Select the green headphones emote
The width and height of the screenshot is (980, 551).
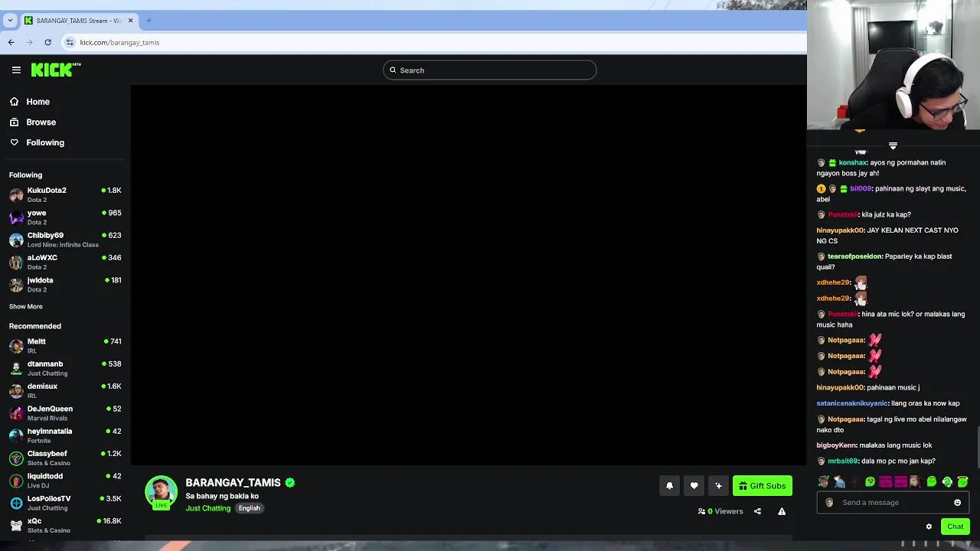(x=947, y=482)
